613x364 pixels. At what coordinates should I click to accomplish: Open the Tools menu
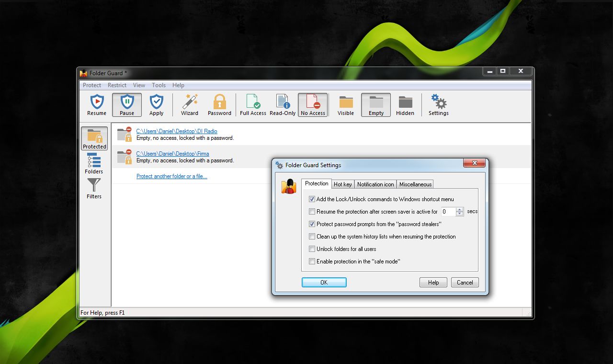click(x=159, y=85)
